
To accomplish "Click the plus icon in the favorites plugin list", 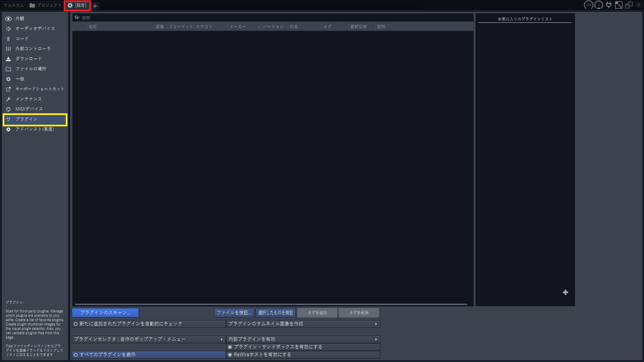I will [565, 292].
